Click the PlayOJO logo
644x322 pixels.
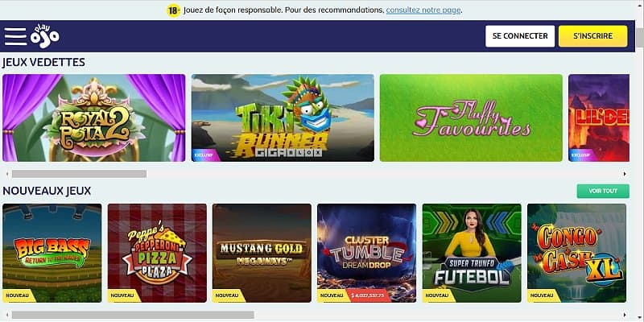pos(45,36)
